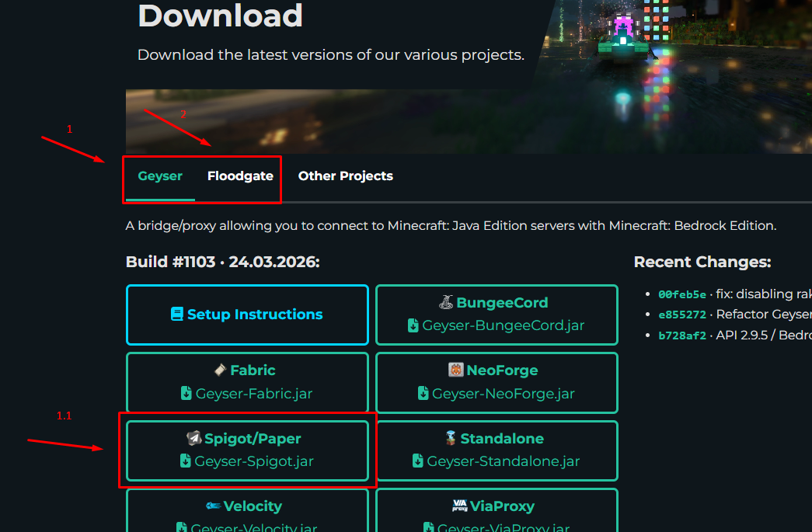Click download icon next to Geyser-BungeeCord.jar
The width and height of the screenshot is (812, 532).
[413, 325]
